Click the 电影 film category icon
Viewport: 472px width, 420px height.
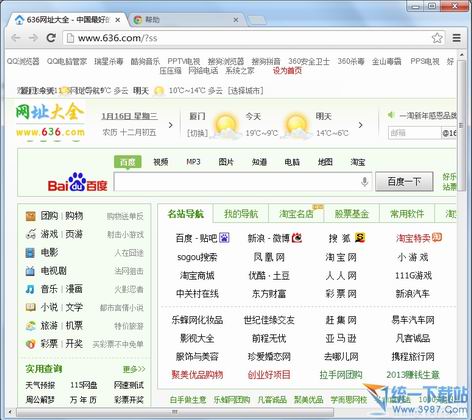click(30, 253)
